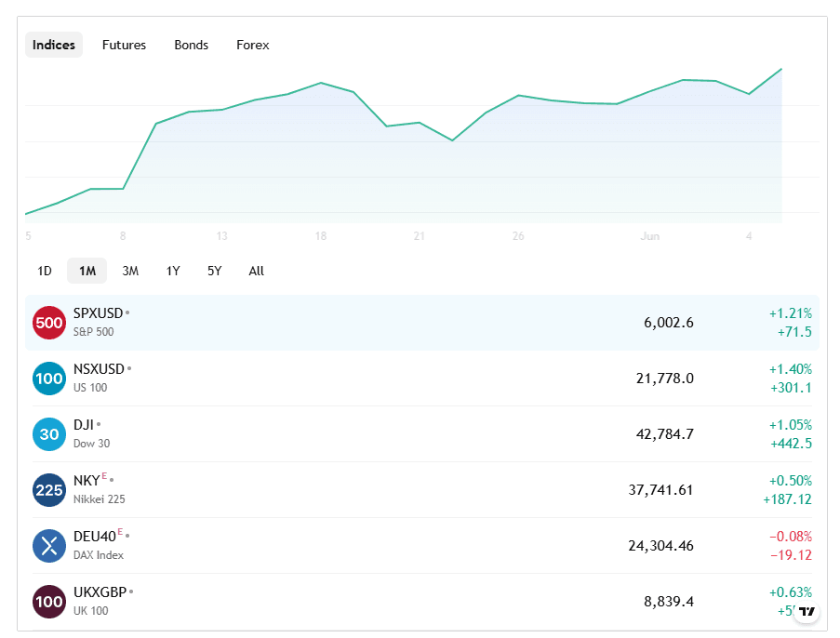Click the US 100 teal logo icon
Viewport: 840px width, 638px height.
pos(48,379)
